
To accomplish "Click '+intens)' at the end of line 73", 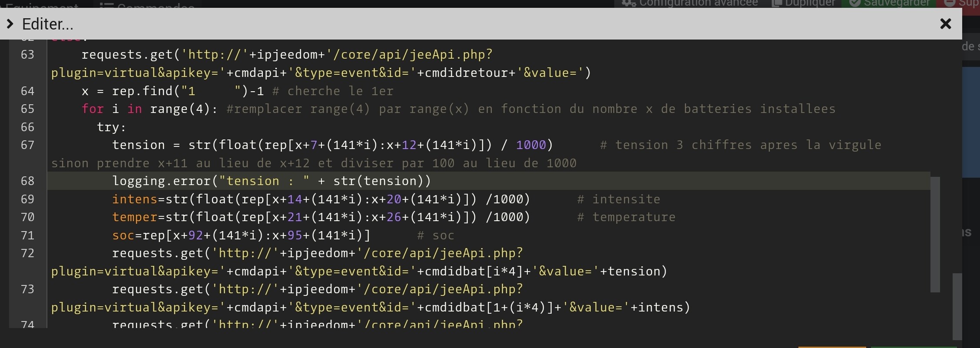I will pyautogui.click(x=660, y=308).
